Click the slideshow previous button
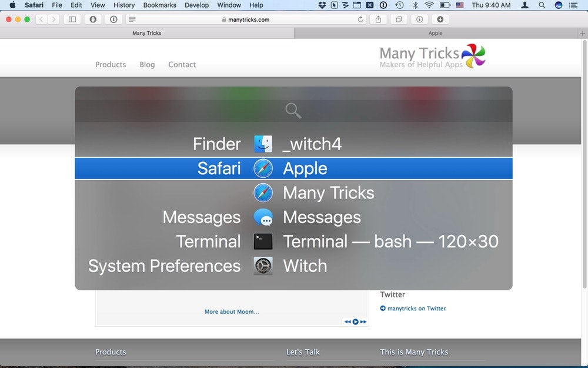This screenshot has width=588, height=368. tap(348, 321)
